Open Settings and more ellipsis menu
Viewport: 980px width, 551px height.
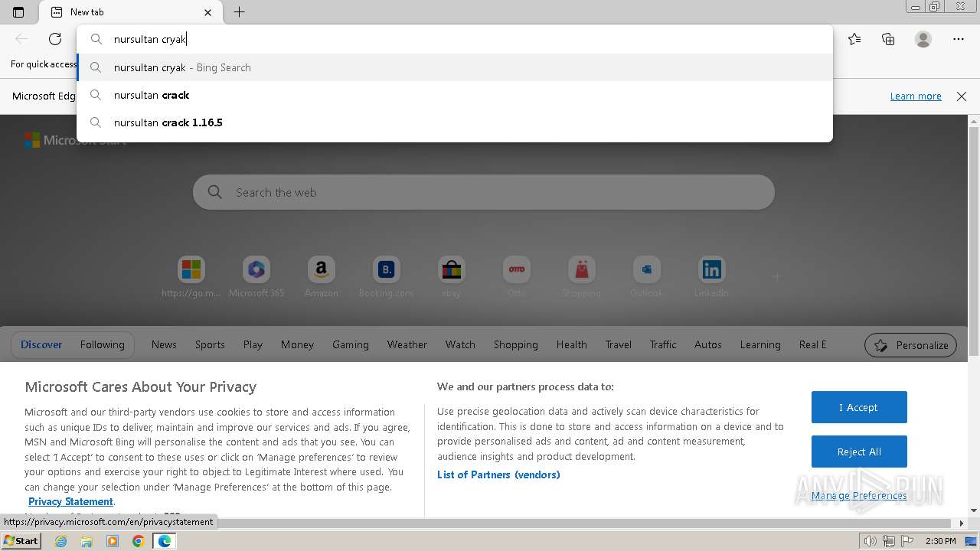[959, 39]
